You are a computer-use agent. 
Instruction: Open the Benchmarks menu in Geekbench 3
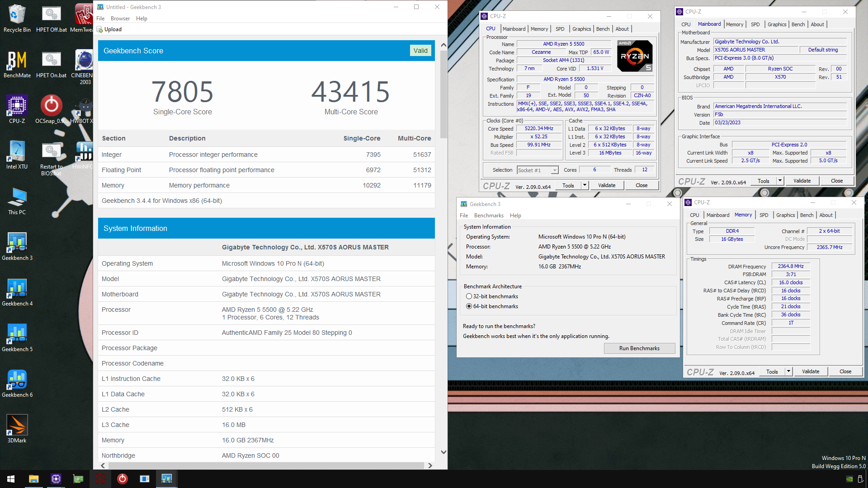click(x=489, y=216)
